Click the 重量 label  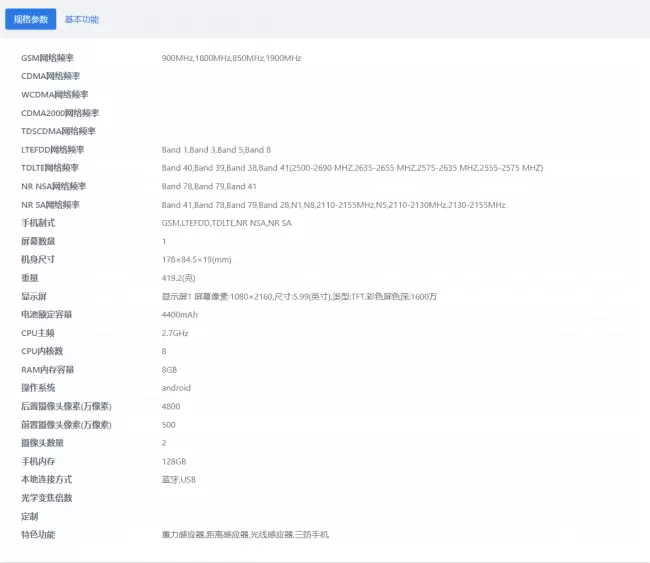click(x=30, y=278)
